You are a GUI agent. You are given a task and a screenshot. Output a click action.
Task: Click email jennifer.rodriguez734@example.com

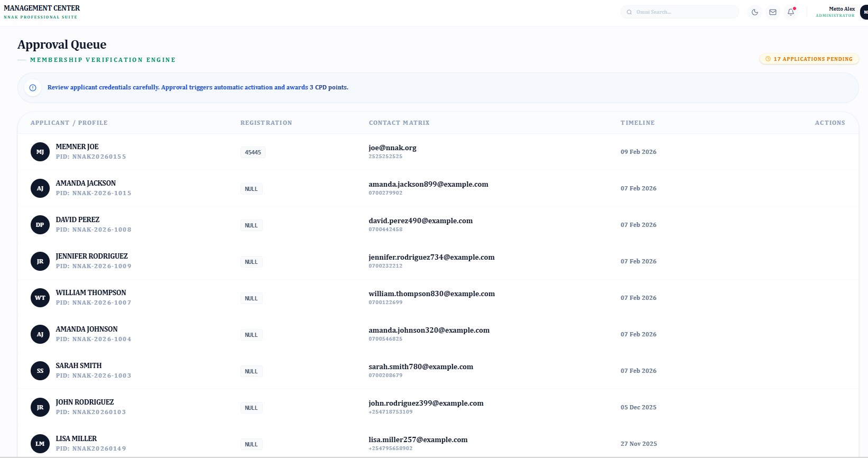point(432,258)
